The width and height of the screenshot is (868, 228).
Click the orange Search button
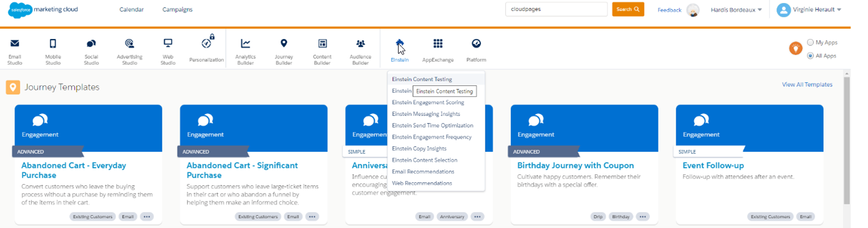point(628,9)
